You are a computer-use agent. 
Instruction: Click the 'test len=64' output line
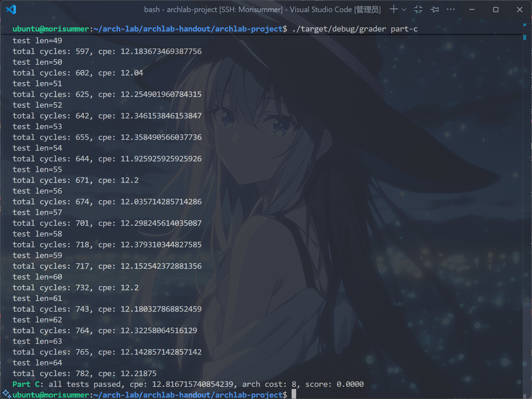tap(37, 363)
